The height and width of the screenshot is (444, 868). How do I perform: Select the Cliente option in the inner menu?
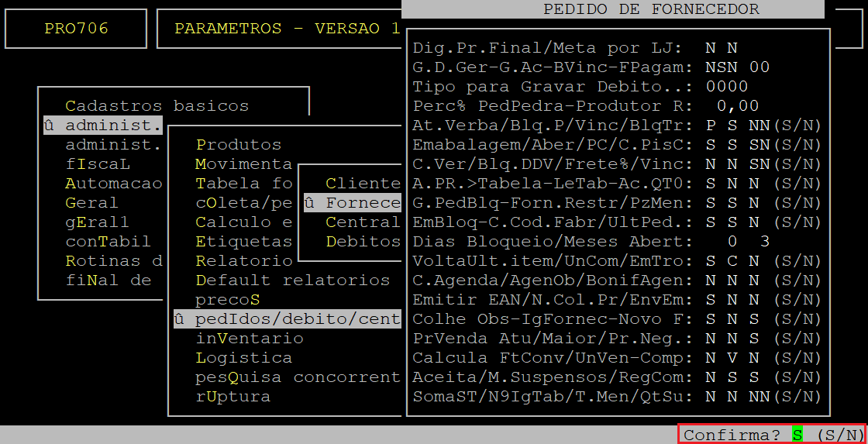363,184
